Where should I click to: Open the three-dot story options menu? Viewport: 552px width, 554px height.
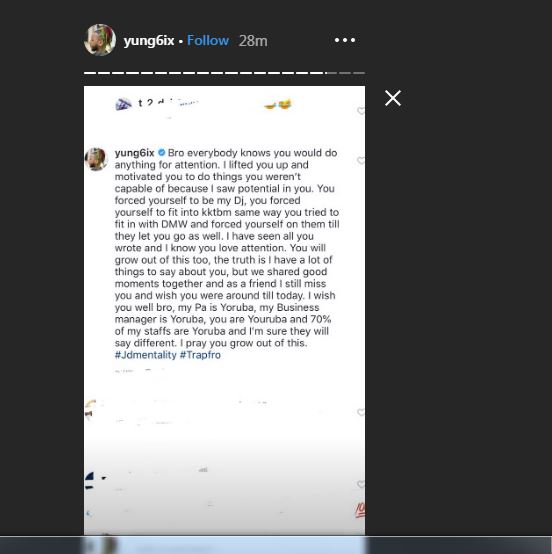(345, 40)
